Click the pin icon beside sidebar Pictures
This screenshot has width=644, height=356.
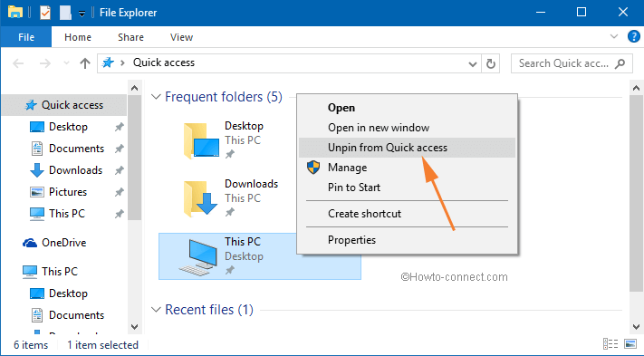(119, 192)
